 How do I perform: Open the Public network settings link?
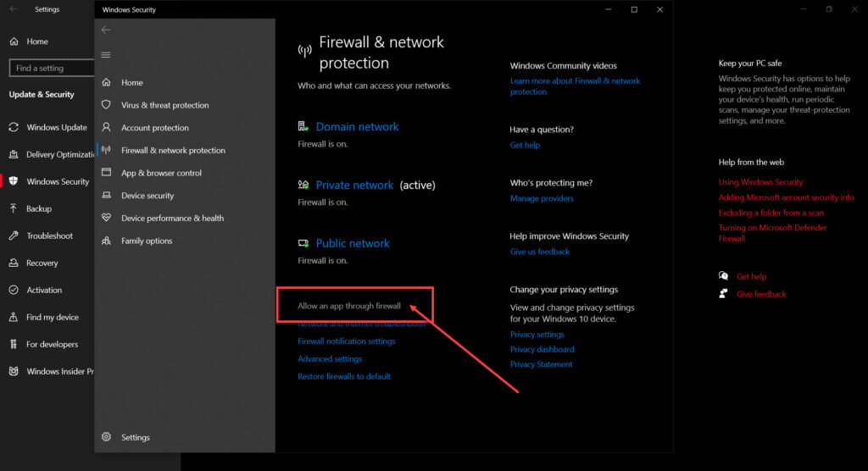[353, 243]
